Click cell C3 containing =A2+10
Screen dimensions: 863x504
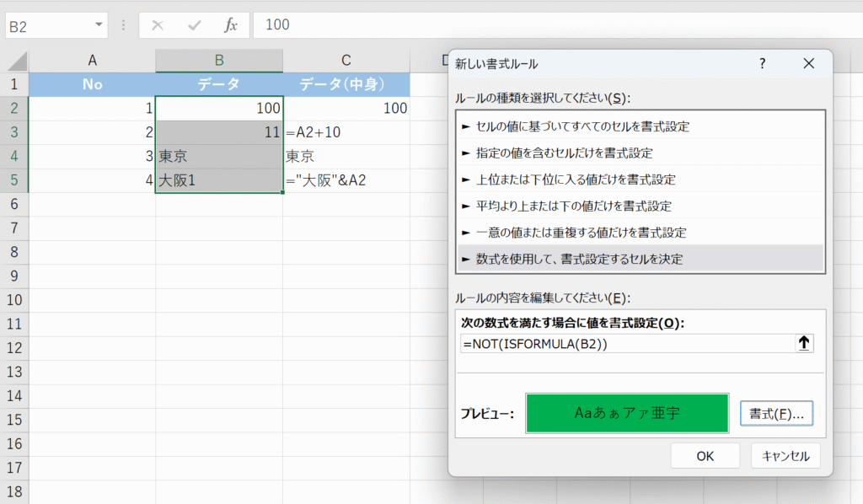pos(346,132)
